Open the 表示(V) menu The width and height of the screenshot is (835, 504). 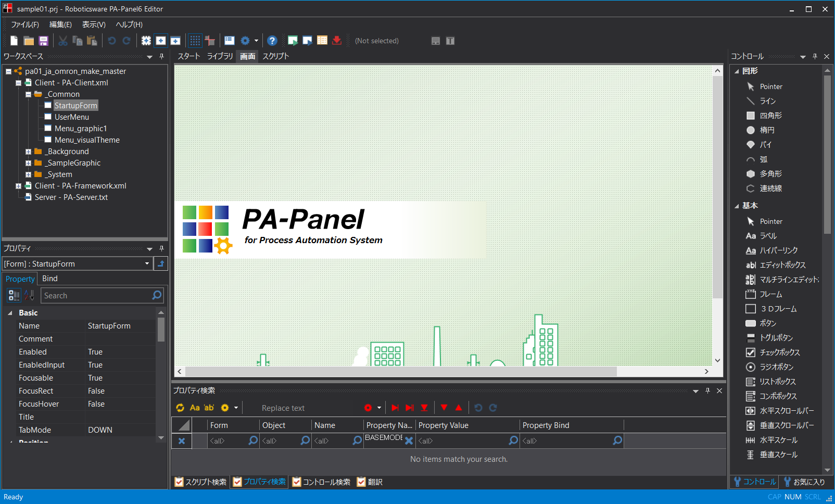(x=94, y=24)
